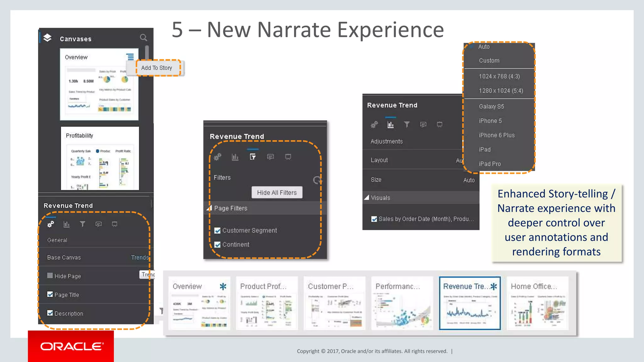The width and height of the screenshot is (644, 362).
Task: Uncheck the Description checkbox
Action: [50, 313]
